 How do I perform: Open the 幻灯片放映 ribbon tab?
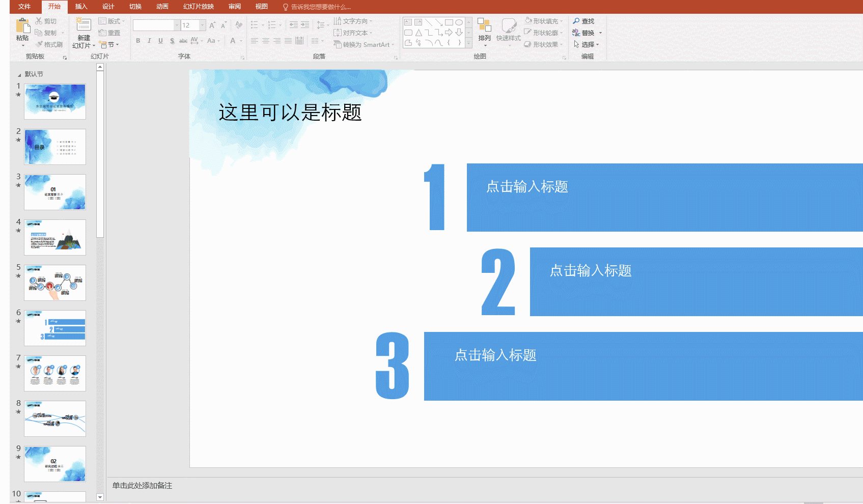click(x=198, y=7)
